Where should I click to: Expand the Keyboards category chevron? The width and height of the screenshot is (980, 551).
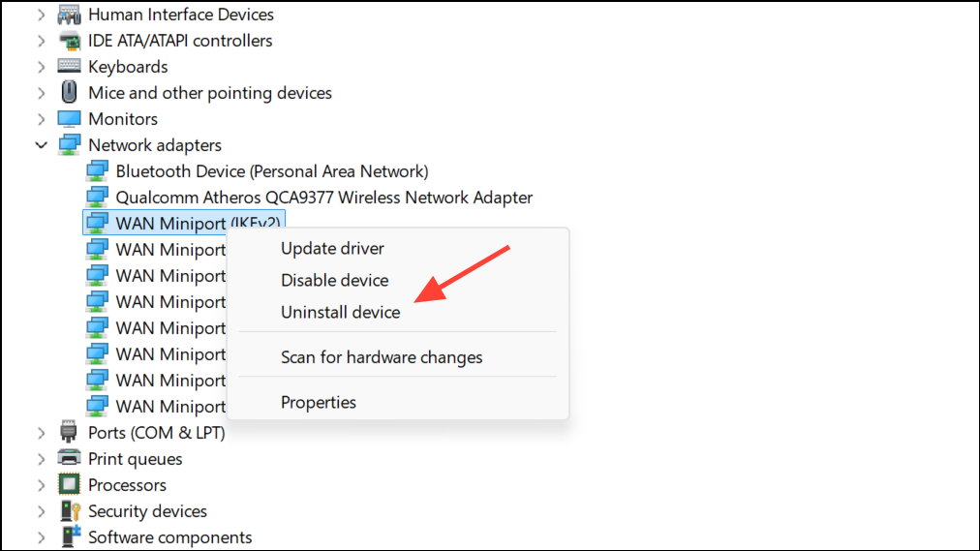42,67
